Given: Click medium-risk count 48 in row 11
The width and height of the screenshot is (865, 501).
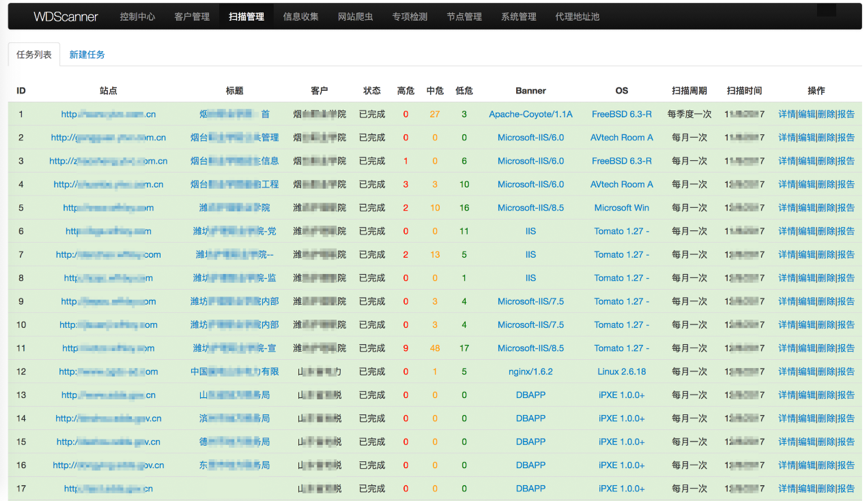Looking at the screenshot, I should pos(435,348).
